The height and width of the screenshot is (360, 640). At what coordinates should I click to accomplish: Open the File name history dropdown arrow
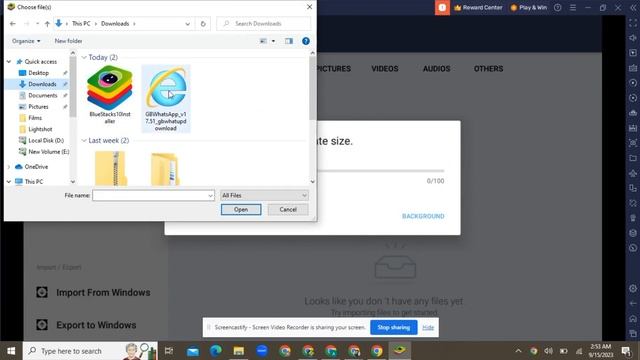pos(210,196)
